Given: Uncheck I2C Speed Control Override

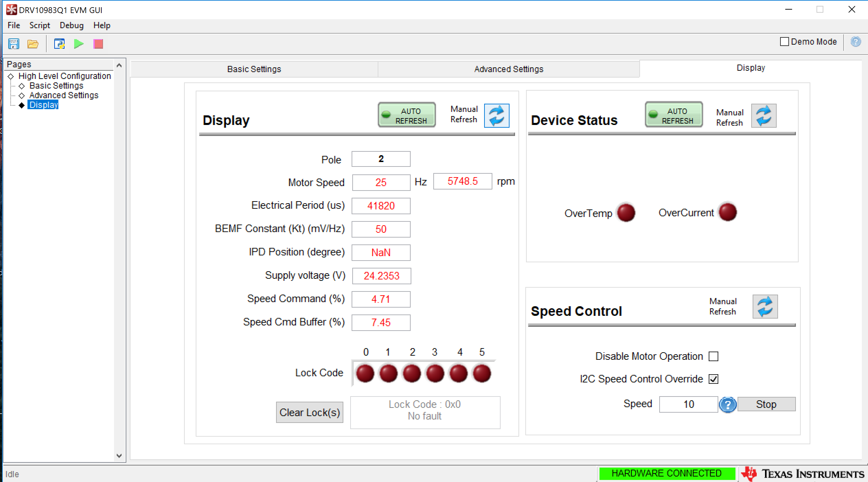Looking at the screenshot, I should (713, 379).
